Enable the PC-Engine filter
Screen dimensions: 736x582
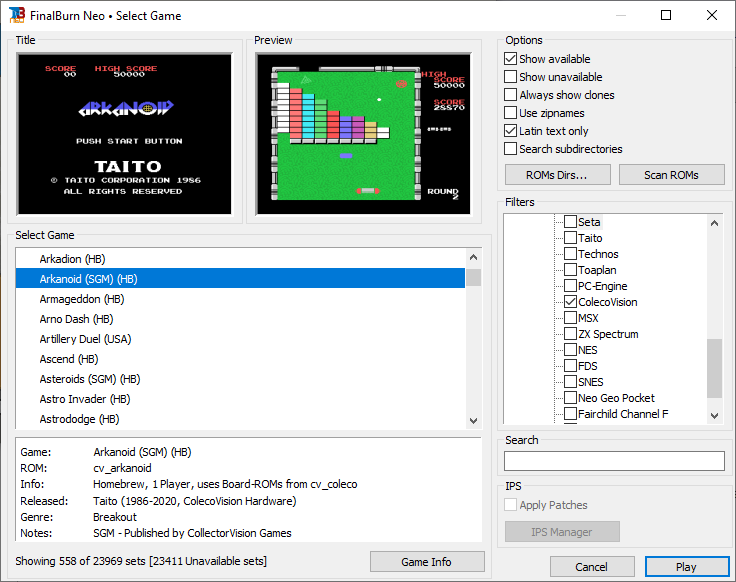pos(570,285)
